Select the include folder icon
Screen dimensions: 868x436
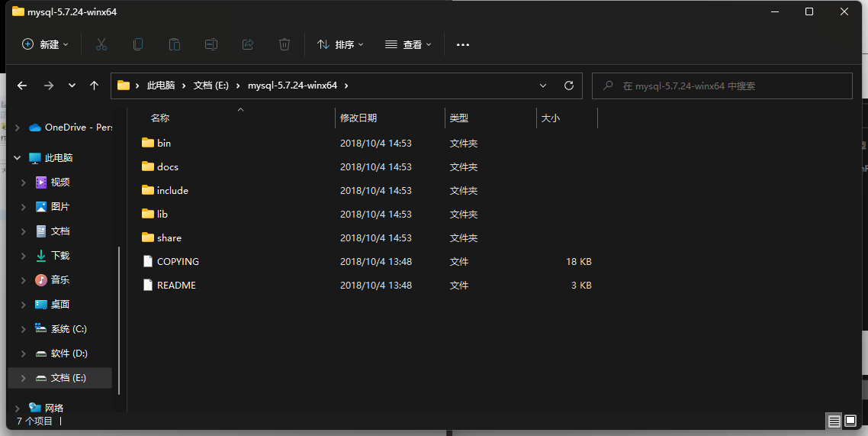click(x=148, y=191)
